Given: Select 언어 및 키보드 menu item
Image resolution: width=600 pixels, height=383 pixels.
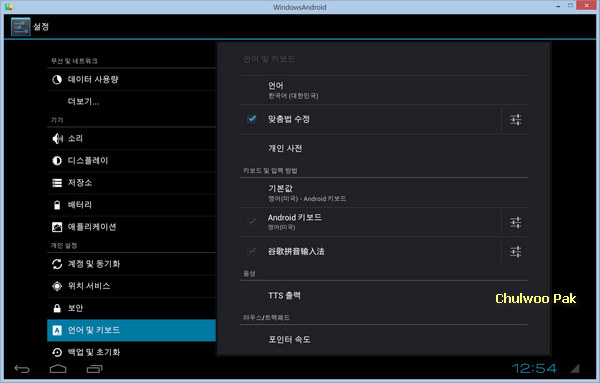Looking at the screenshot, I should pos(132,330).
